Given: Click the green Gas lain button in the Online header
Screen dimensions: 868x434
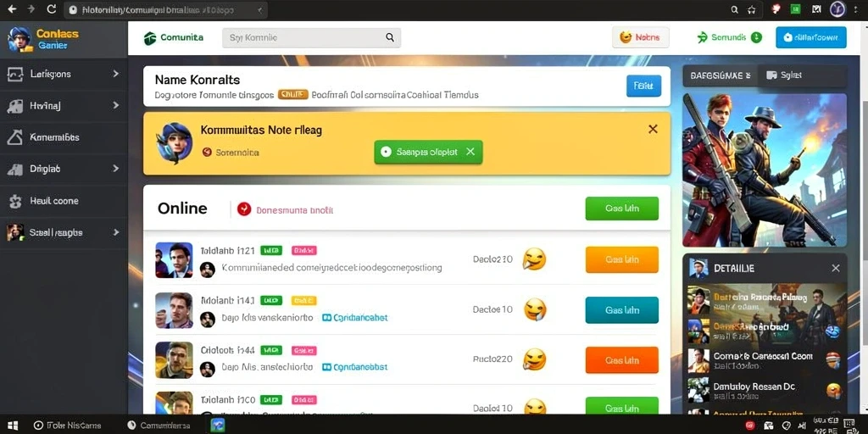Looking at the screenshot, I should (x=621, y=209).
